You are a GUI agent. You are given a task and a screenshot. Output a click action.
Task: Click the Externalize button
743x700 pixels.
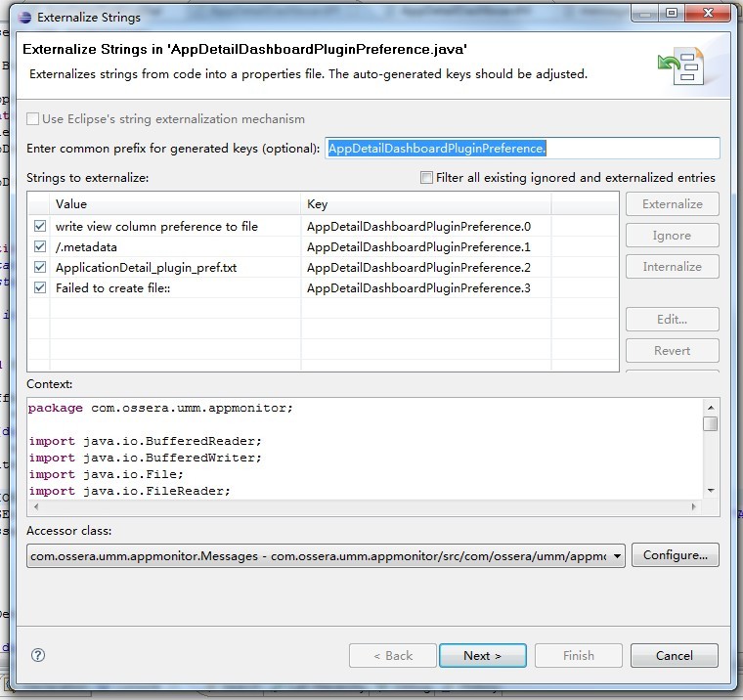[672, 204]
